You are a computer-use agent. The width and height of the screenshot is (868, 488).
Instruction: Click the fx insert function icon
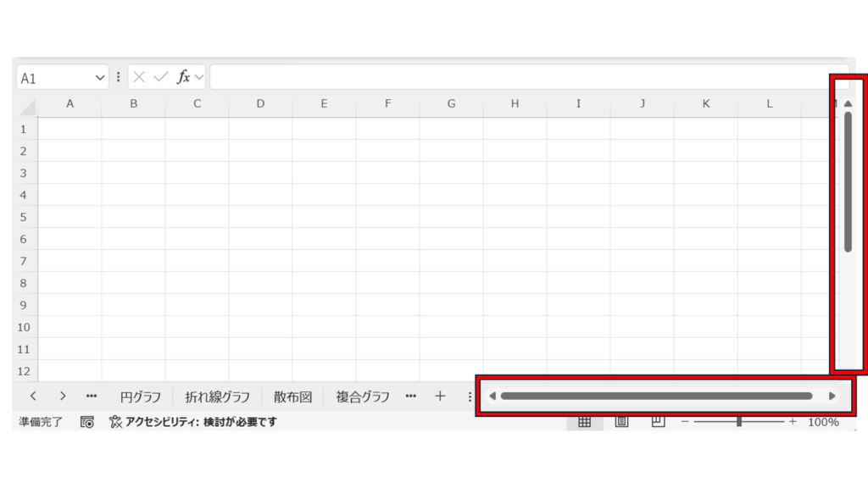pyautogui.click(x=183, y=77)
